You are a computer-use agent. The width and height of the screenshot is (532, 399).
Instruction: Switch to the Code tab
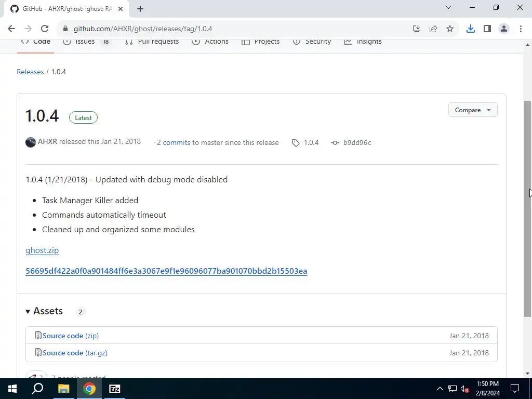pos(35,42)
